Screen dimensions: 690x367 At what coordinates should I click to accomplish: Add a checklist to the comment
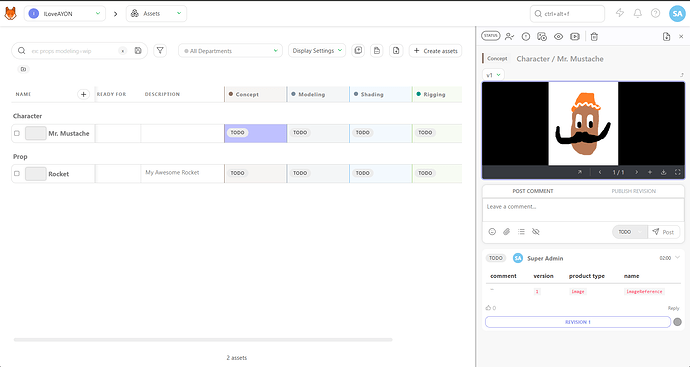(x=521, y=231)
